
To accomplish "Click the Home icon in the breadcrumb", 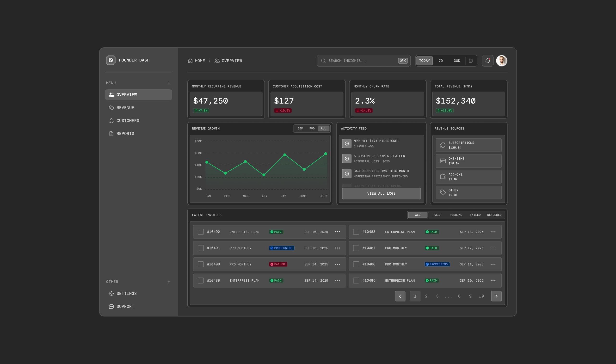I will 190,61.
